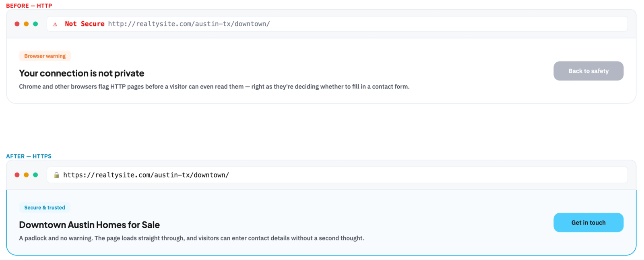Viewport: 644px width, 260px height.
Task: Click the https://realtysite.com address bar
Action: (337, 175)
